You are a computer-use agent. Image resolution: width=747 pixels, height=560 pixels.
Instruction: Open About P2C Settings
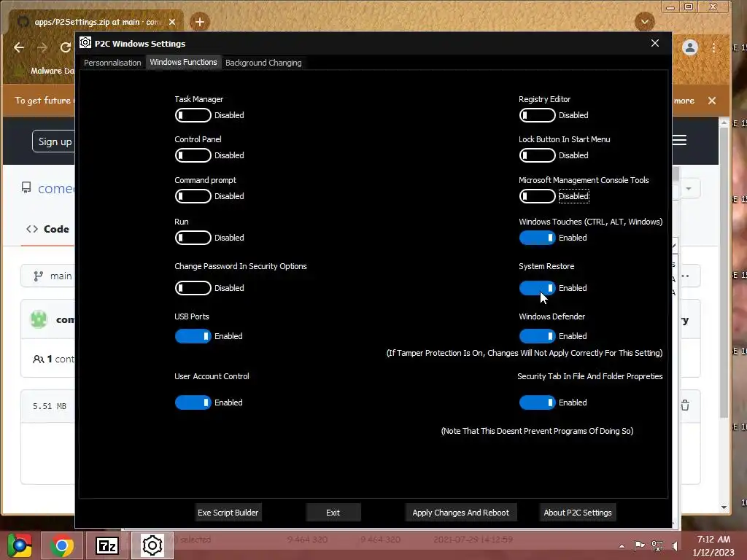click(578, 513)
